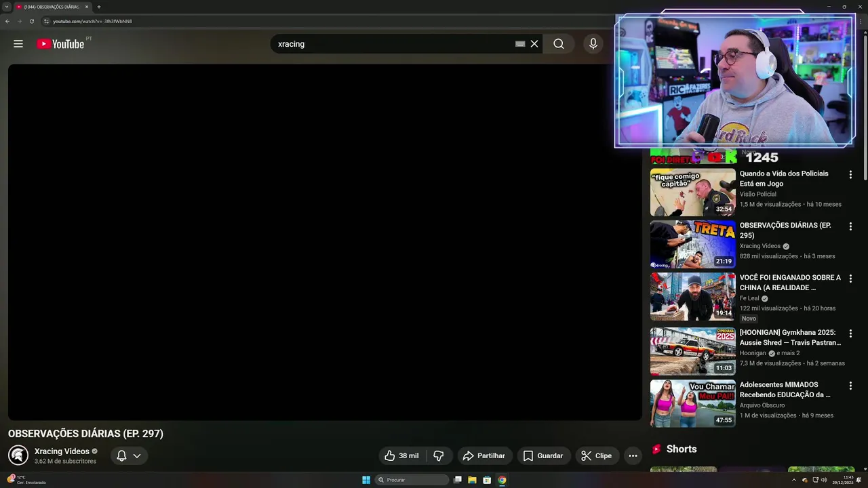Image resolution: width=868 pixels, height=488 pixels.
Task: Open options menu for Adolescentes MIMADOS video
Action: [850, 386]
